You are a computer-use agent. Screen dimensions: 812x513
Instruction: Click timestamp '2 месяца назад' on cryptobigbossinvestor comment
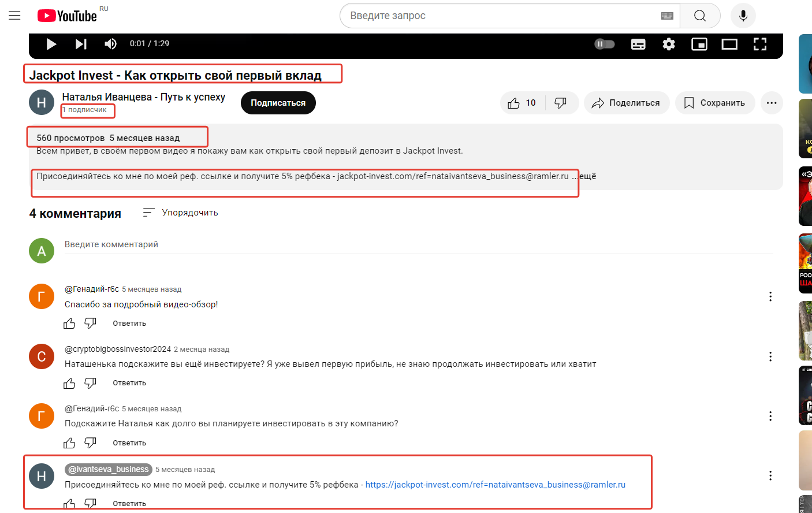pyautogui.click(x=202, y=350)
